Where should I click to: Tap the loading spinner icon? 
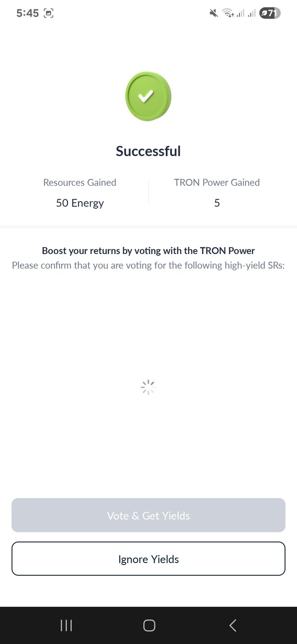[x=148, y=387]
